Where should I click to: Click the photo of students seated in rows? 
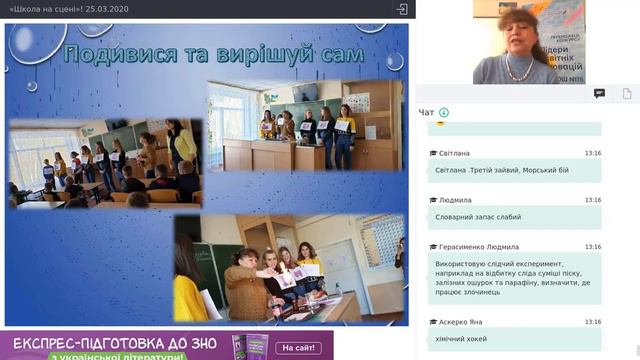tap(106, 163)
